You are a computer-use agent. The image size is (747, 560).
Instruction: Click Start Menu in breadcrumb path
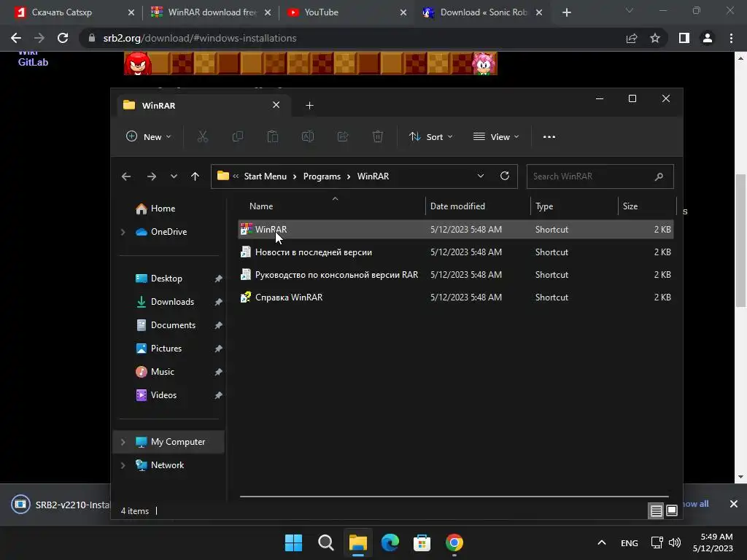pyautogui.click(x=266, y=176)
